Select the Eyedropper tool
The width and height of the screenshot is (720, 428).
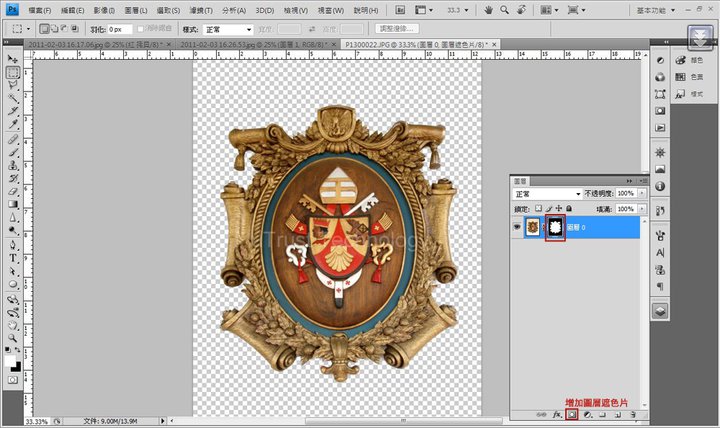[x=13, y=124]
